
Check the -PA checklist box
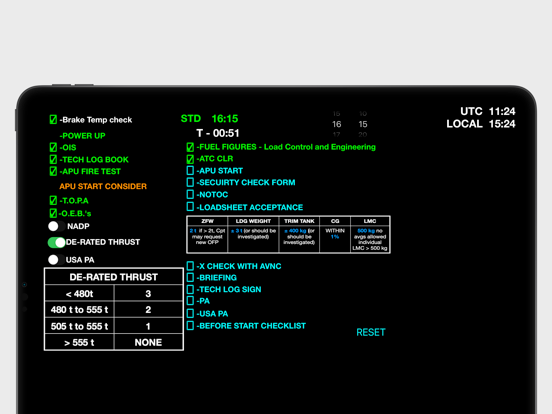(x=190, y=301)
